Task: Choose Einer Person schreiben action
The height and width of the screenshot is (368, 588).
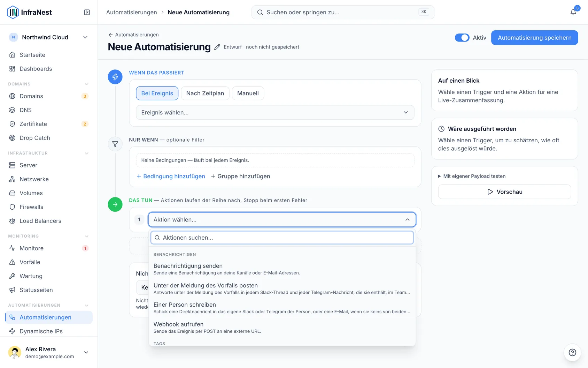Action: (x=282, y=308)
